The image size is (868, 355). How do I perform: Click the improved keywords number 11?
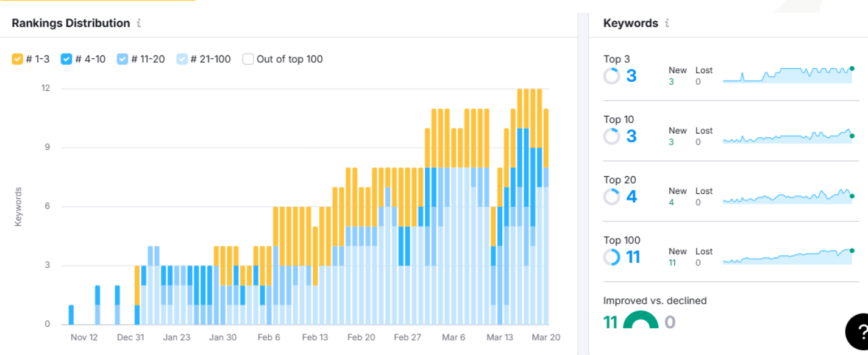[x=611, y=321]
